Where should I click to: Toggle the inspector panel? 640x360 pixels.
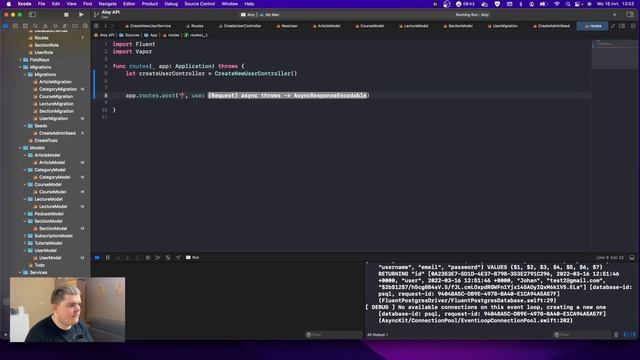[x=630, y=15]
